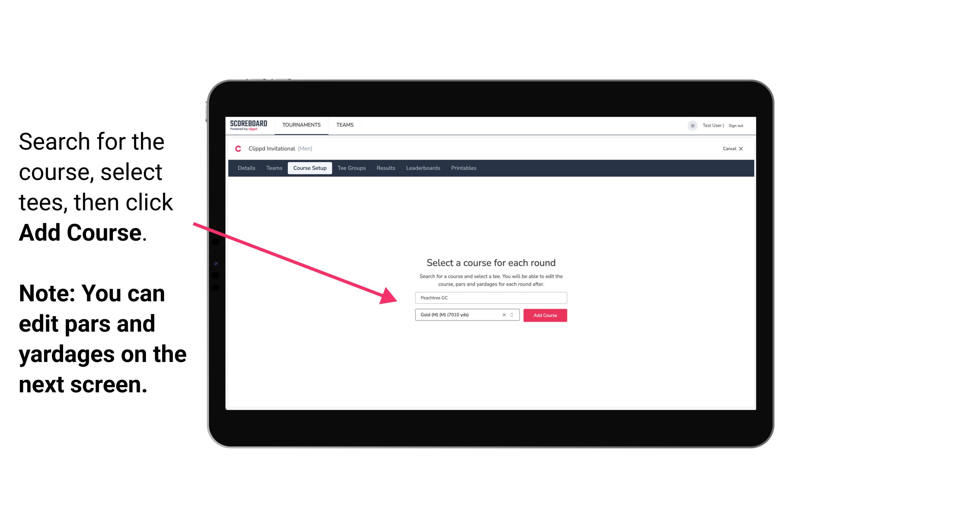Select the Tournaments navigation menu item
The image size is (980, 527).
coord(301,124)
